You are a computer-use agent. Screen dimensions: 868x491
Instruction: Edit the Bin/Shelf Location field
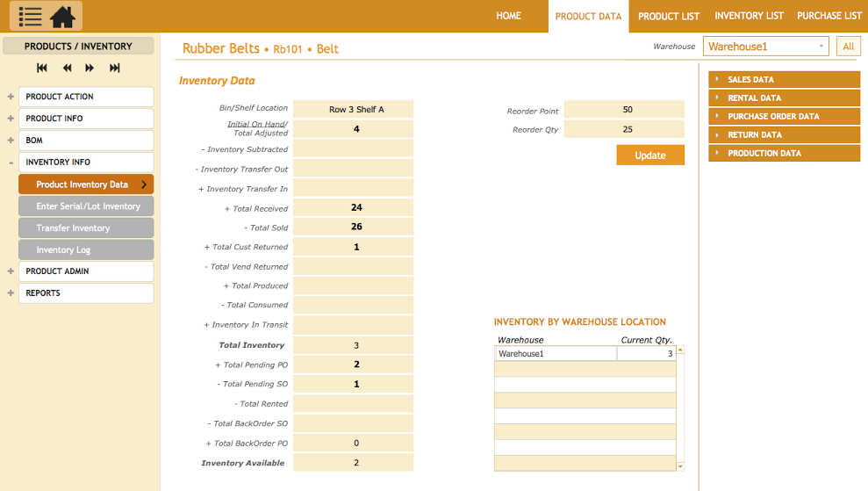click(353, 109)
